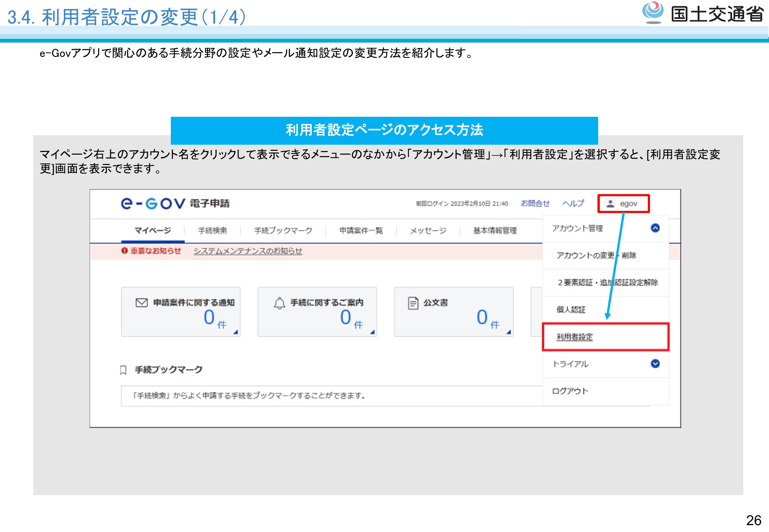Click the document icon on the 公文書 card
769x532 pixels.
413,303
